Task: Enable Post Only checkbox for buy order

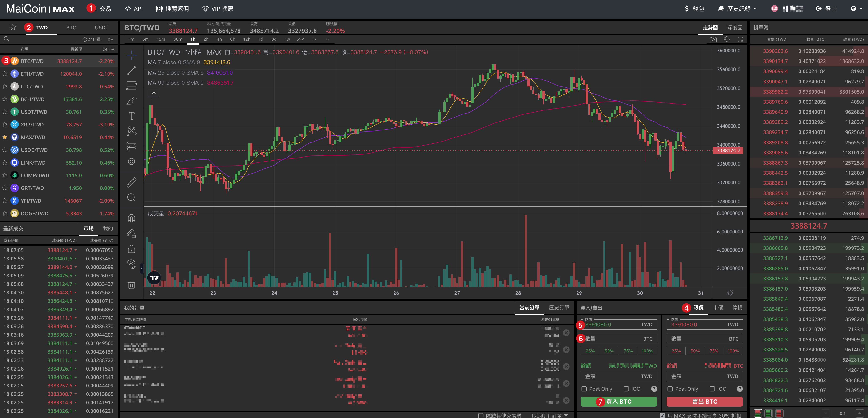Action: tap(584, 389)
